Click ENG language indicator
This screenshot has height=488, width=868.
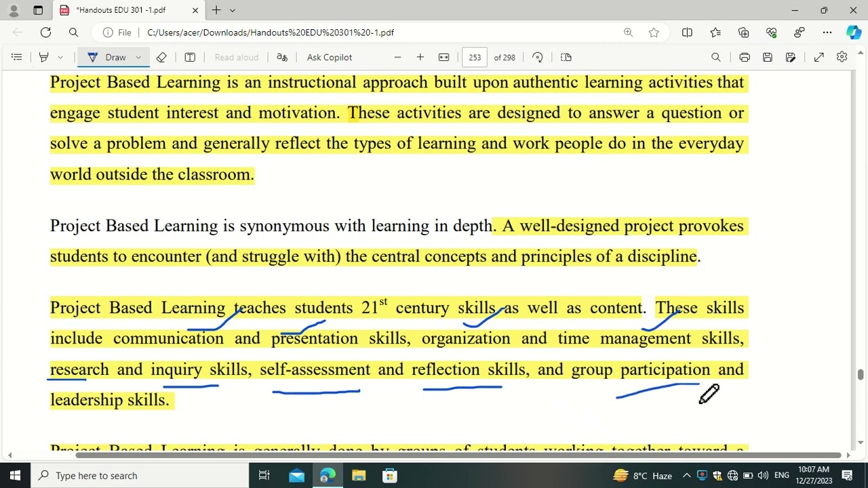(781, 476)
